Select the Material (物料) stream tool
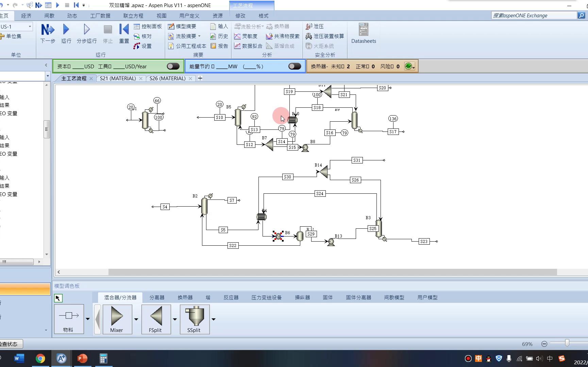588x367 pixels. (69, 319)
